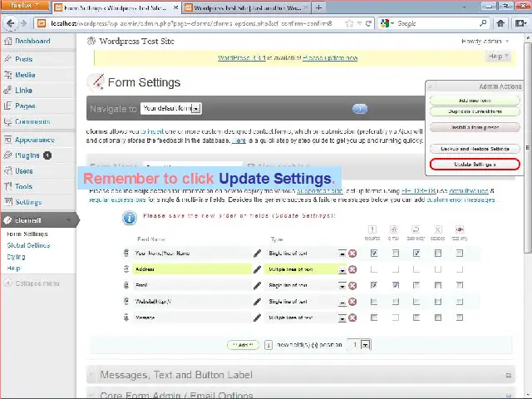Enable the required checkbox for the Message row
The image size is (532, 399).
click(374, 318)
